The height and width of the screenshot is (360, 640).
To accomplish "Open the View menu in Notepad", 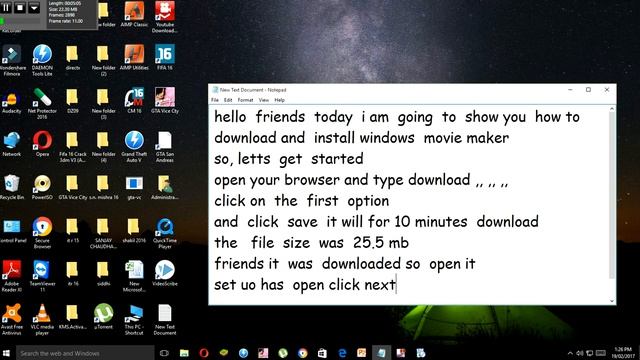I will (x=264, y=100).
